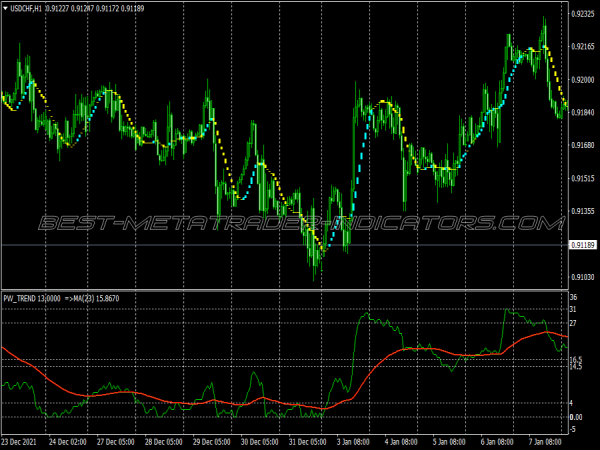Click the 24 Dec 02:00 time label
Viewport: 600px width, 450px height.
(70, 442)
